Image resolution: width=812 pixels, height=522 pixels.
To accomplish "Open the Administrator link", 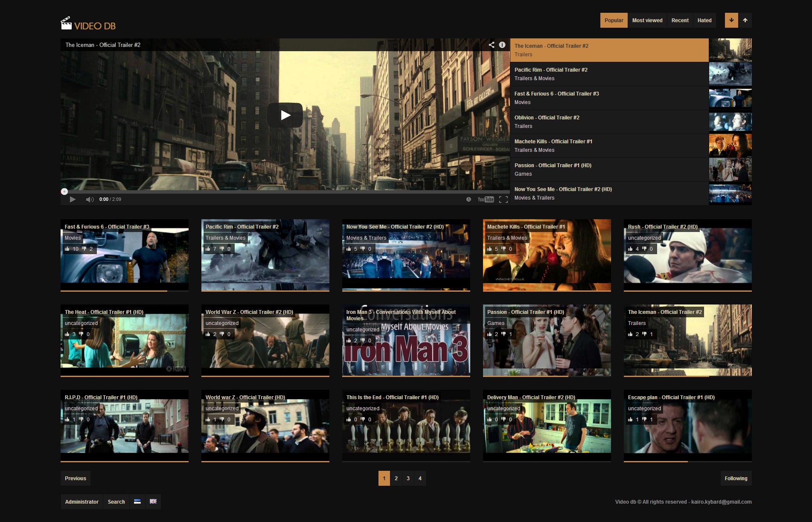I will tap(82, 502).
